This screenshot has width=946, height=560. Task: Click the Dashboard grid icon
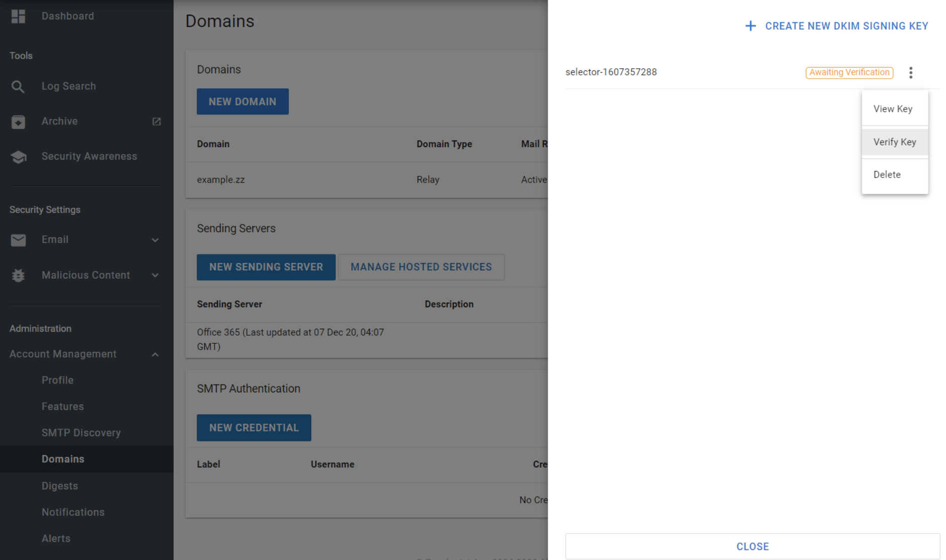point(18,16)
